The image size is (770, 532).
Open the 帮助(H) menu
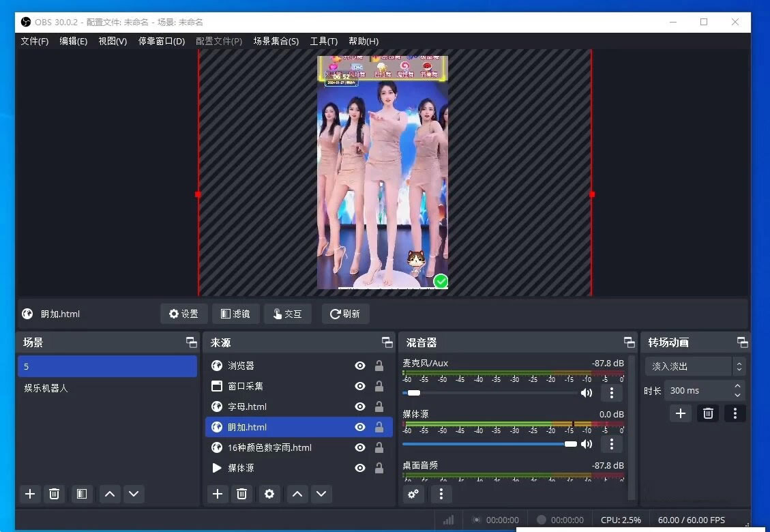pos(363,41)
